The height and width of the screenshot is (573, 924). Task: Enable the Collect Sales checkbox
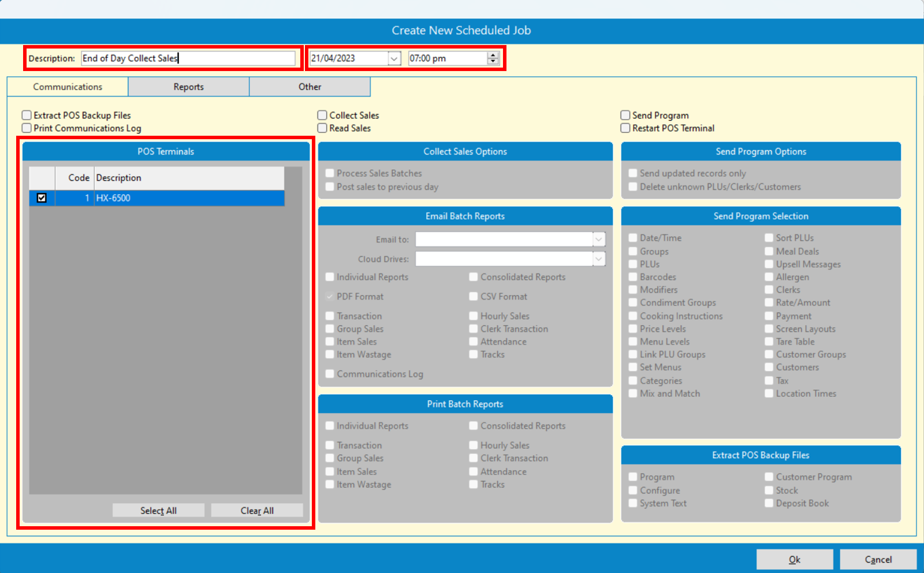323,116
